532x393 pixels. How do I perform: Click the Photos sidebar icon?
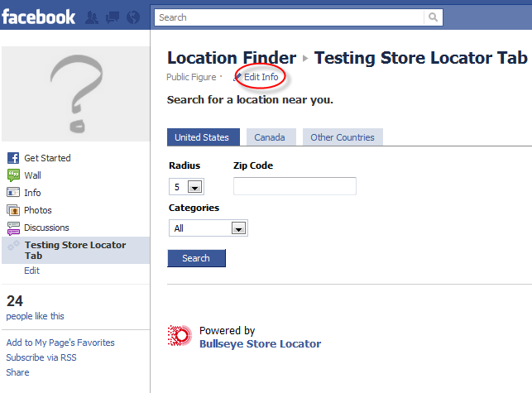13,210
